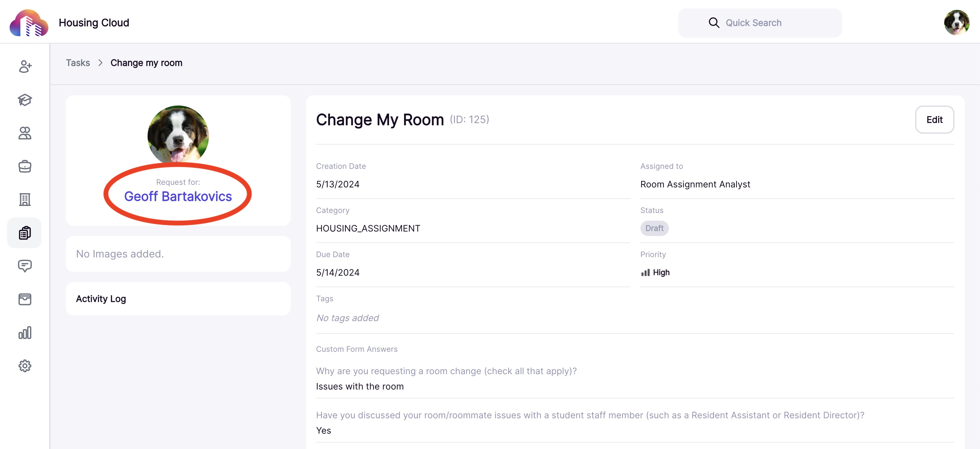Open the buildings sidebar icon

(x=25, y=200)
